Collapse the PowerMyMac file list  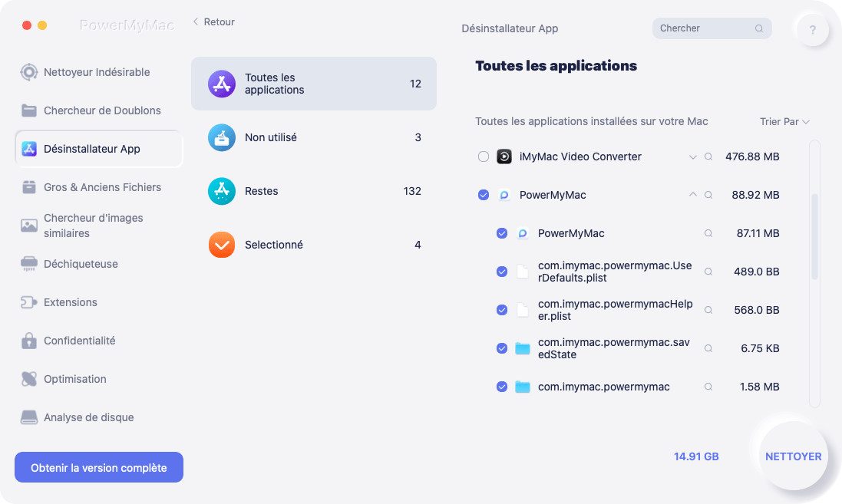[x=693, y=194]
